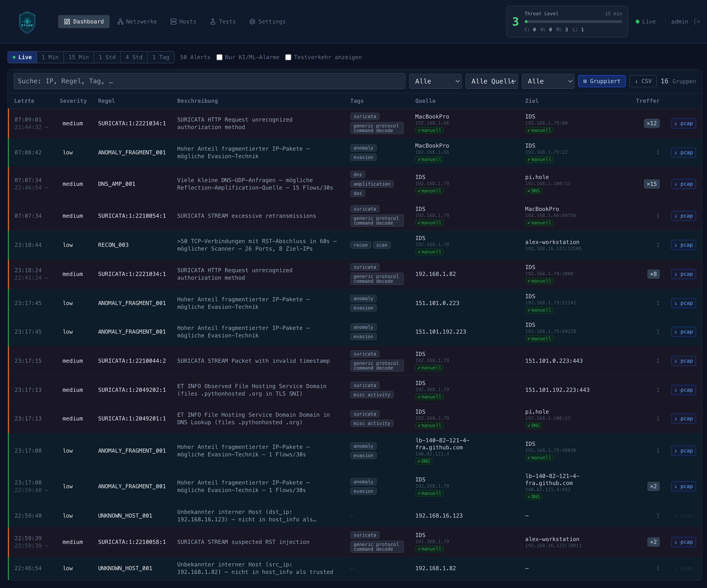Click the grid icon on the Gruppiert button
The image size is (707, 588).
click(x=585, y=81)
